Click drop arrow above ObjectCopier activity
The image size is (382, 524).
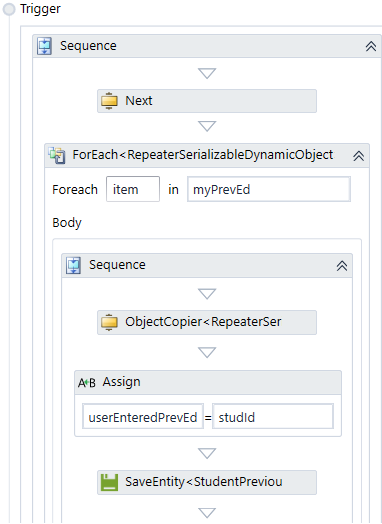207,294
